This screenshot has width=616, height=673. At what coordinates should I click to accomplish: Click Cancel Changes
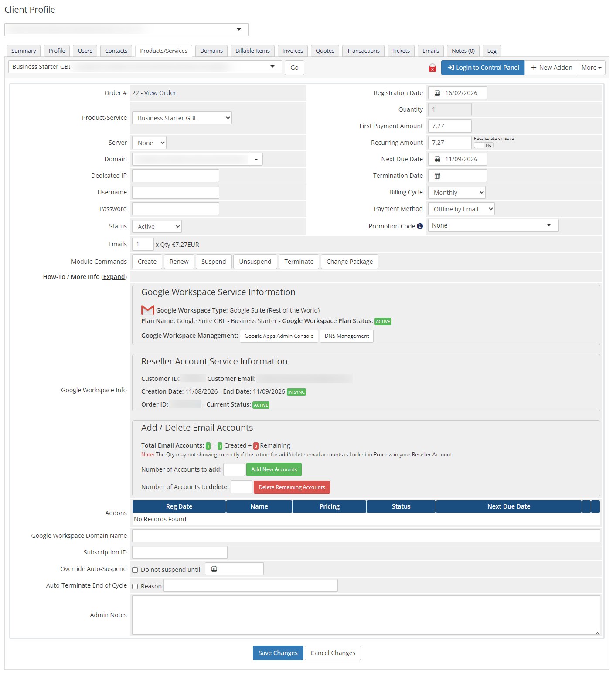point(333,653)
